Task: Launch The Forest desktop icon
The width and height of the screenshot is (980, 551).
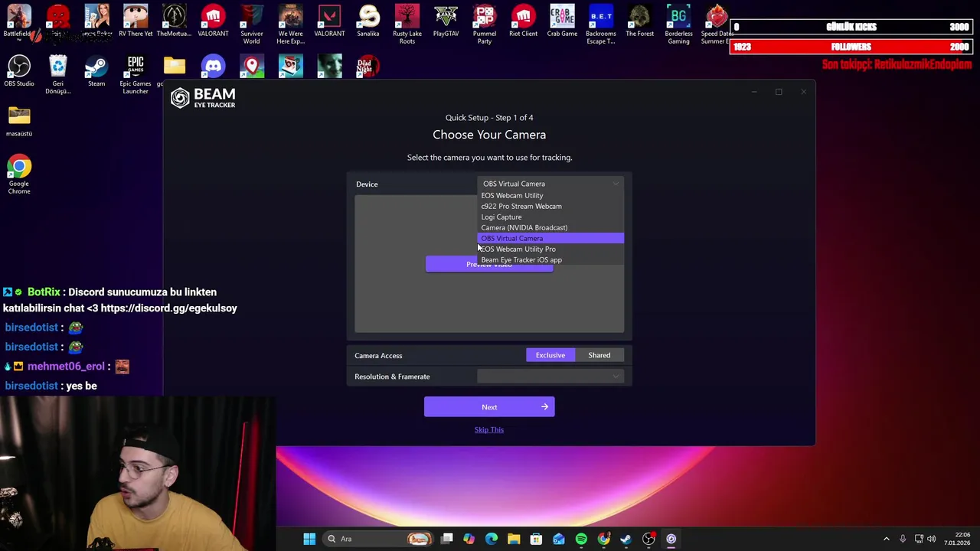Action: [640, 21]
